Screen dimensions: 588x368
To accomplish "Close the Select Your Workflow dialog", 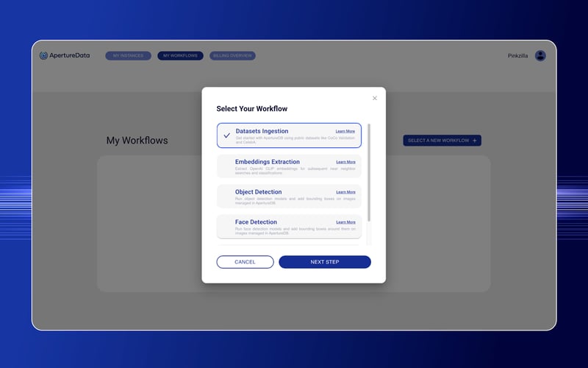I will (374, 99).
